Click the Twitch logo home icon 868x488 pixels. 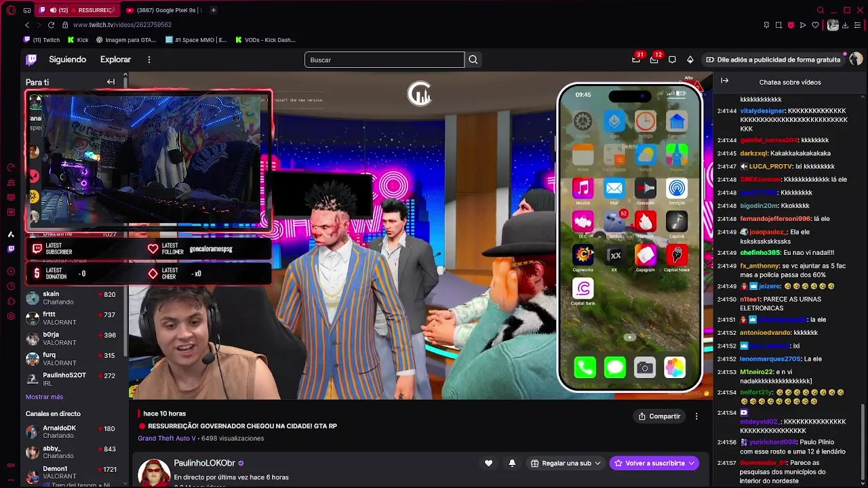[x=31, y=60]
